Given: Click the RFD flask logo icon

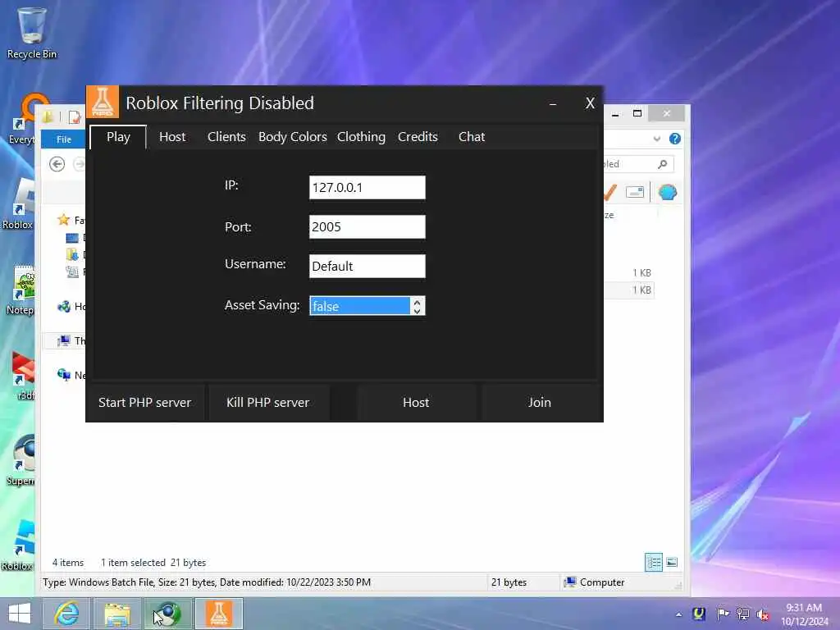Looking at the screenshot, I should 103,102.
